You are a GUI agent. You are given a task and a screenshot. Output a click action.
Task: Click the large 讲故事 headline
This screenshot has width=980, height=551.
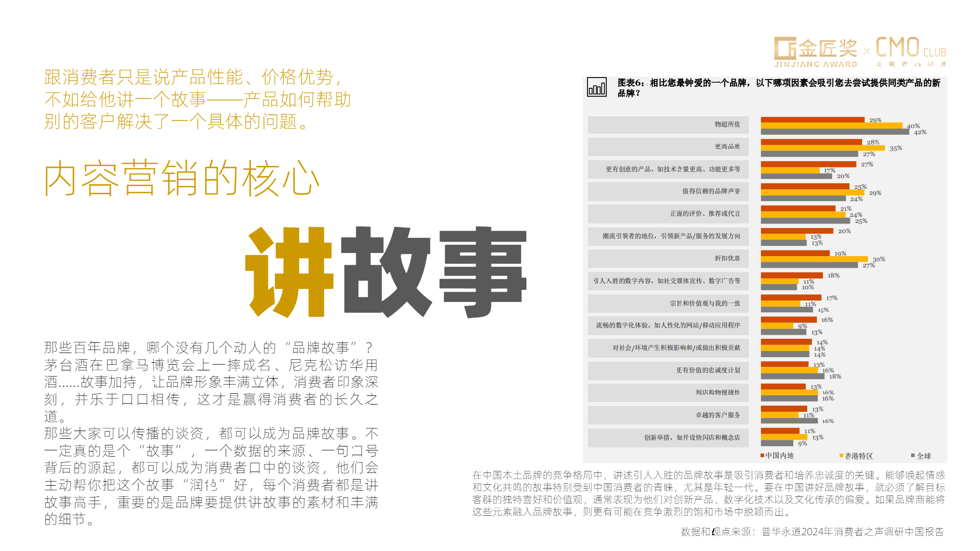point(386,272)
